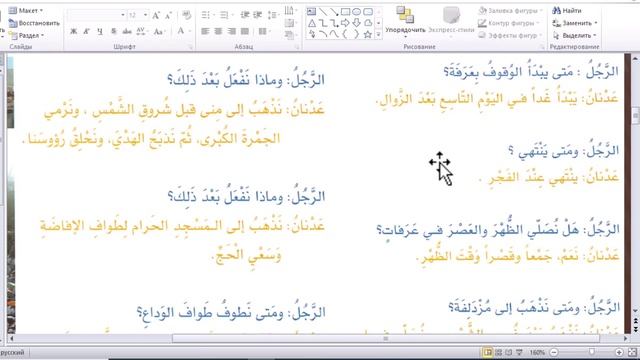The width and height of the screenshot is (640, 360).
Task: Select the rectangle shape
Action: pyautogui.click(x=345, y=11)
